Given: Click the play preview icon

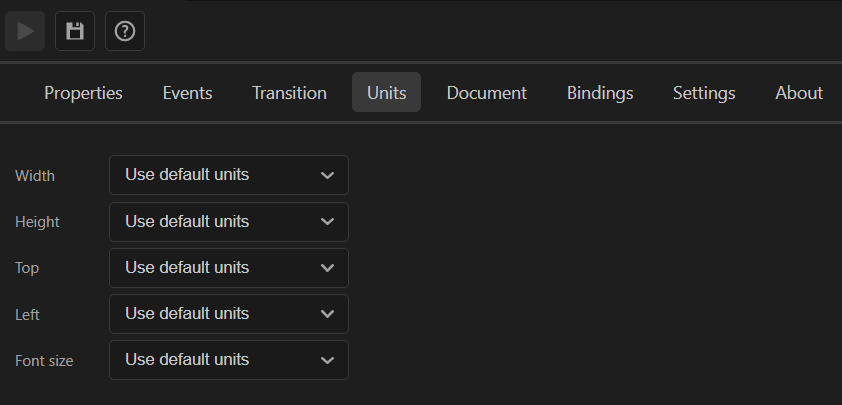Looking at the screenshot, I should (x=25, y=31).
